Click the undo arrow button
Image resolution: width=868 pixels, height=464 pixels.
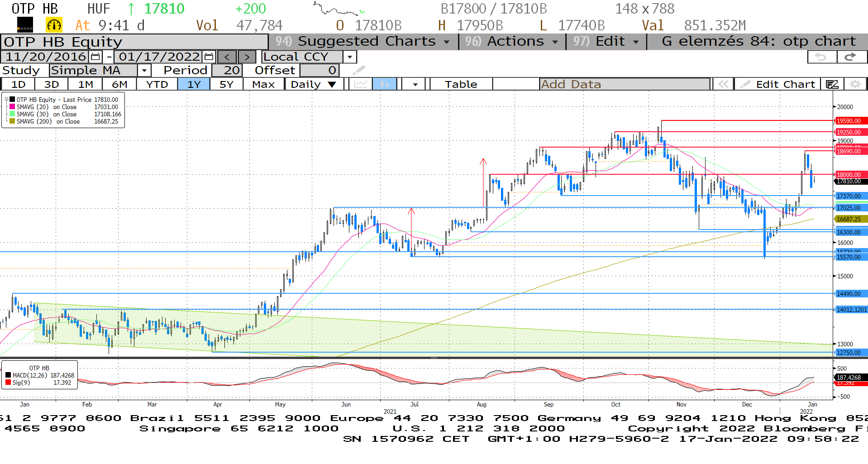(x=822, y=57)
